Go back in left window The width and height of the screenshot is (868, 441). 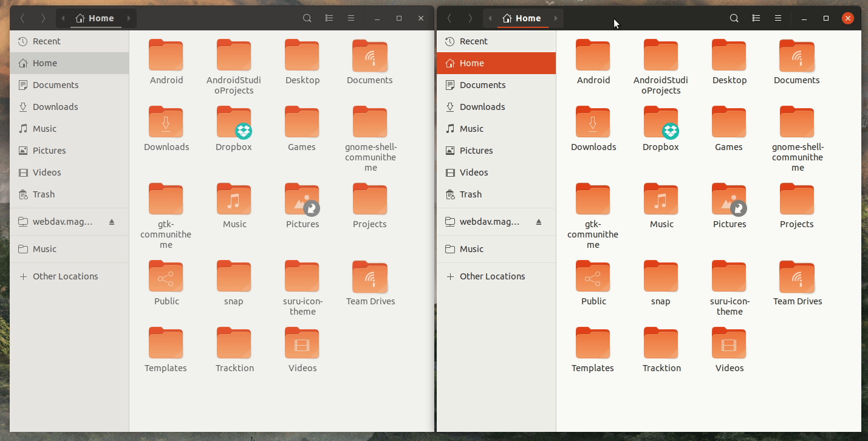[x=22, y=18]
